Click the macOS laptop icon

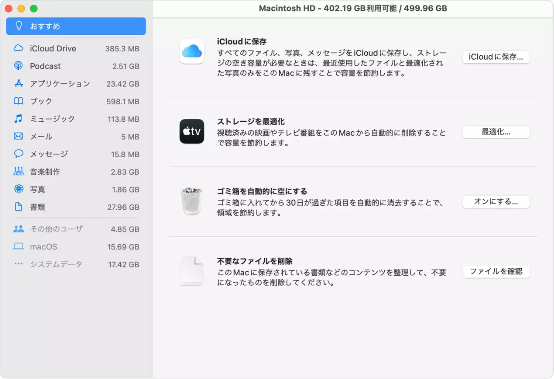pos(18,246)
